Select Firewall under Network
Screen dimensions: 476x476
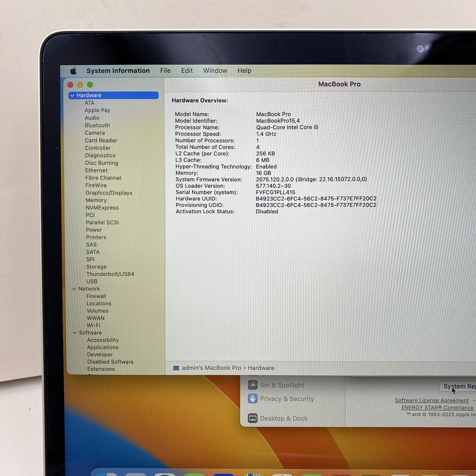pyautogui.click(x=96, y=296)
